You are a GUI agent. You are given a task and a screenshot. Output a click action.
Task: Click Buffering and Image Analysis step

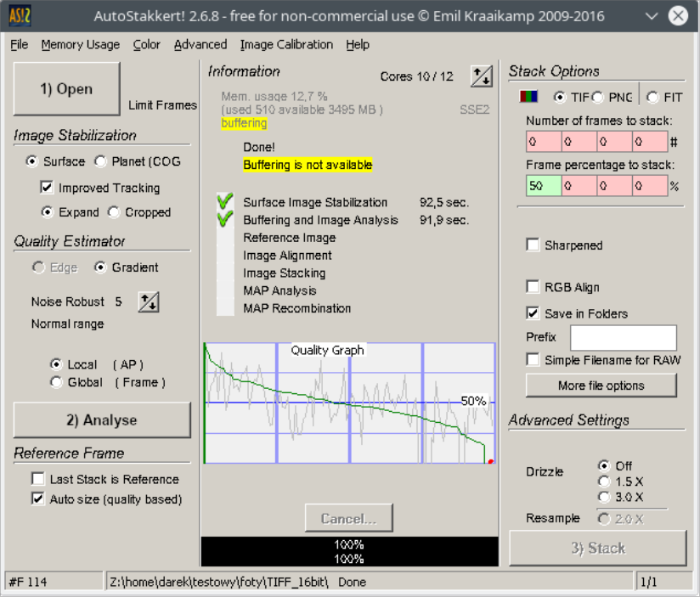(320, 220)
